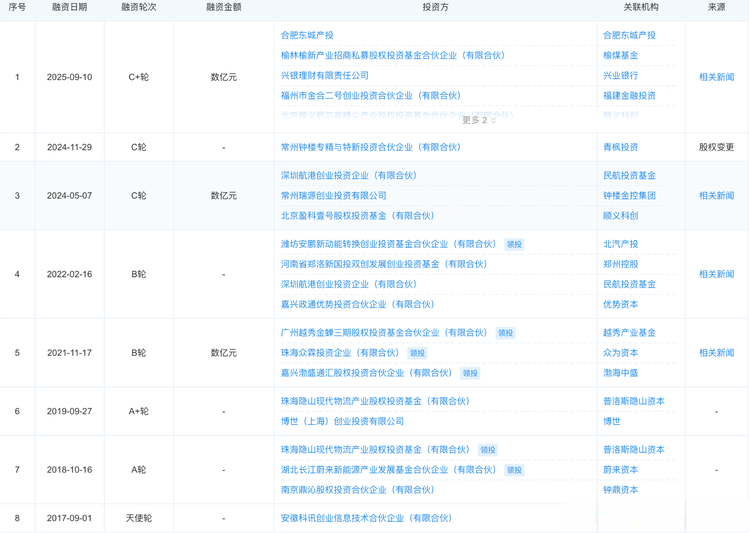Click 领投 tag beside 潍坊安鹏新动能 fund
This screenshot has height=533, width=750.
tap(514, 244)
